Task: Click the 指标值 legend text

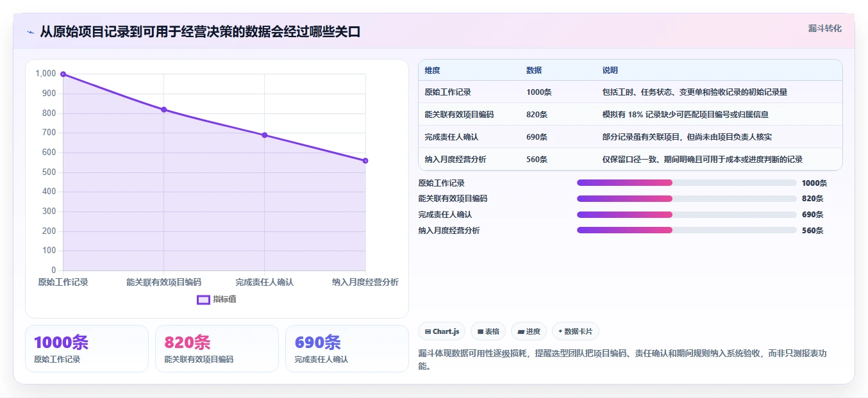Action: [x=224, y=299]
